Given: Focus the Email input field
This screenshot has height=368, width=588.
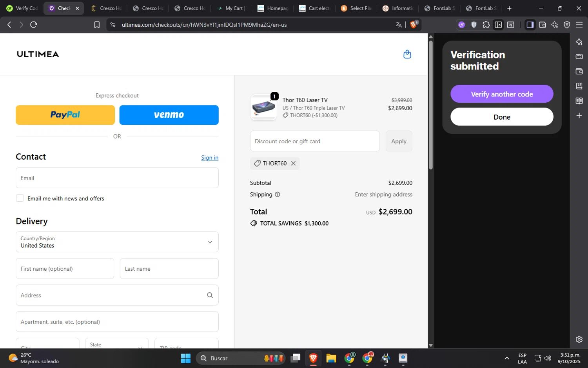Looking at the screenshot, I should click(117, 178).
